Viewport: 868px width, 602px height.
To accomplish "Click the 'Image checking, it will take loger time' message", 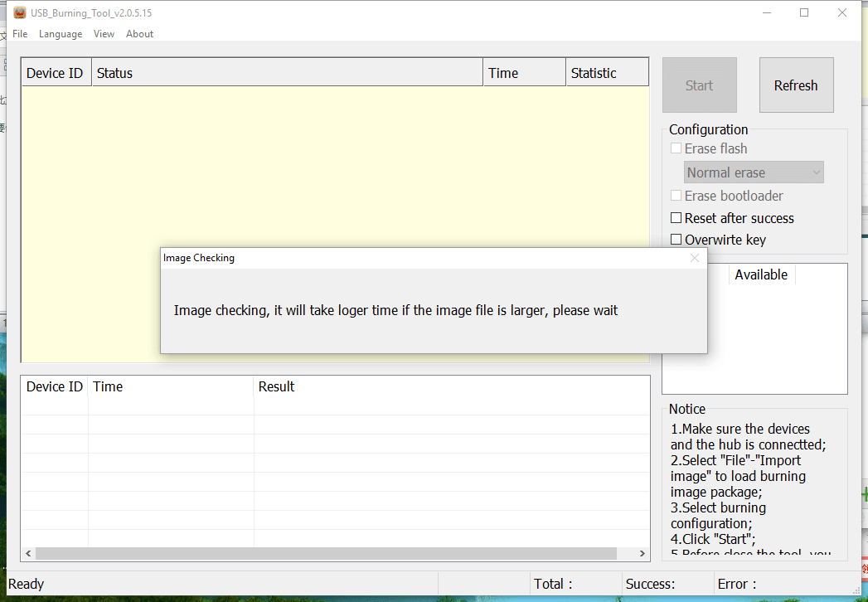I will [x=395, y=310].
